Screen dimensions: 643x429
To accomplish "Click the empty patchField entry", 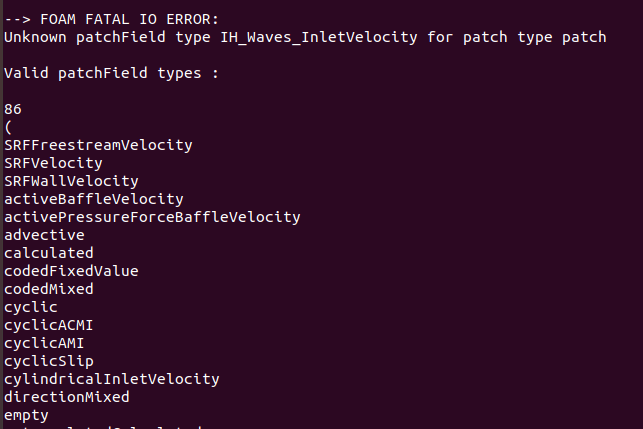I will coord(26,415).
